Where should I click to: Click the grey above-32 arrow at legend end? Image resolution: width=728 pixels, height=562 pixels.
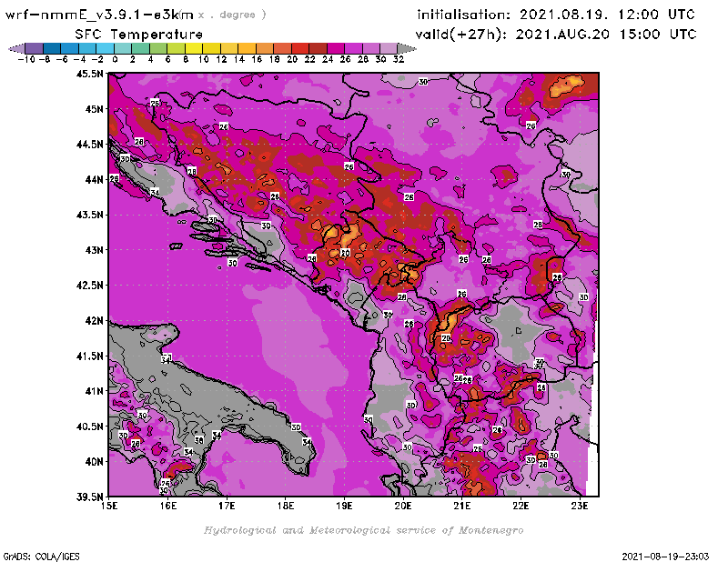pyautogui.click(x=406, y=48)
